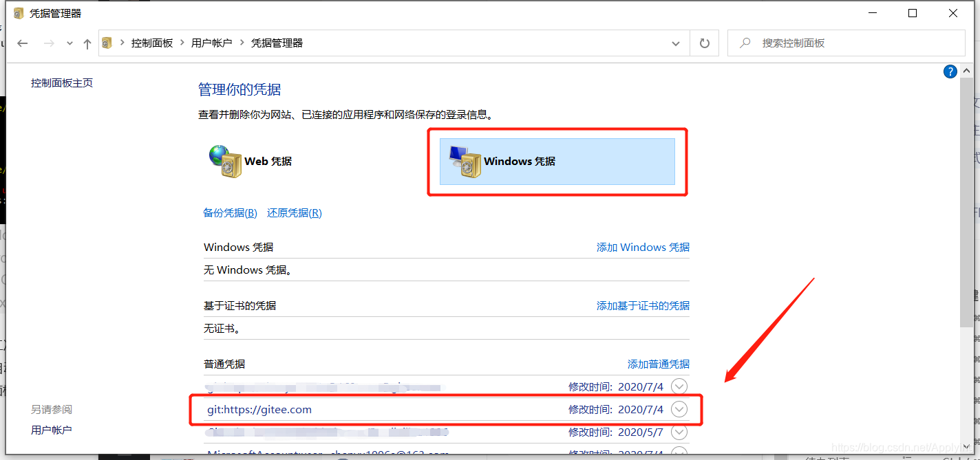Screen dimensions: 980x460
Task: Open 用户帐户 link under 另请参阅
Action: (x=52, y=430)
